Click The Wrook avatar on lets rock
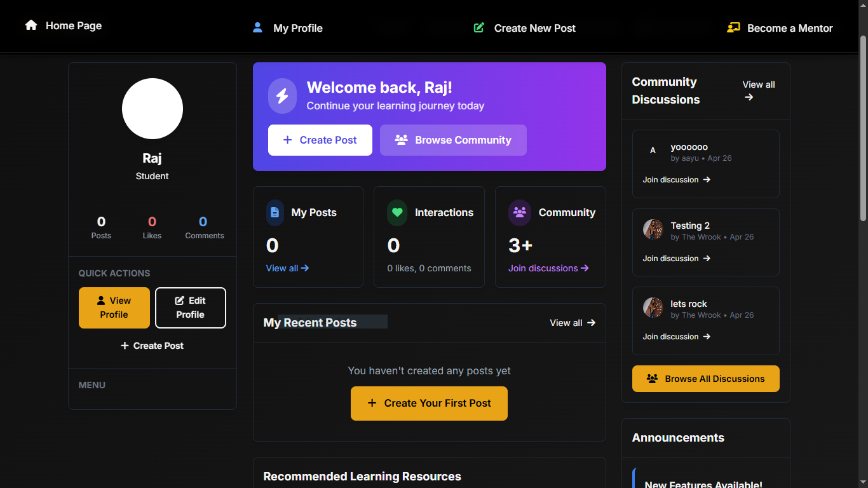The height and width of the screenshot is (488, 868). [653, 308]
